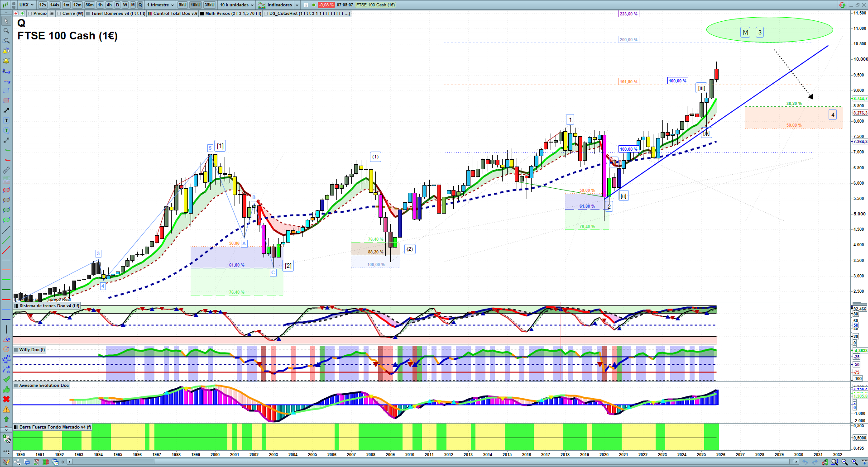
Task: Set history to 5kU
Action: coord(182,5)
